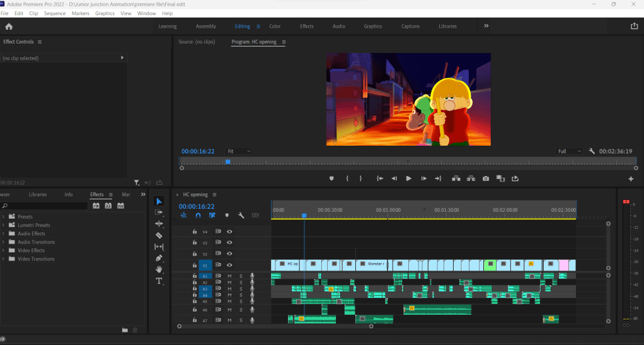Expand the Lumetri Presets folder

click(3, 225)
